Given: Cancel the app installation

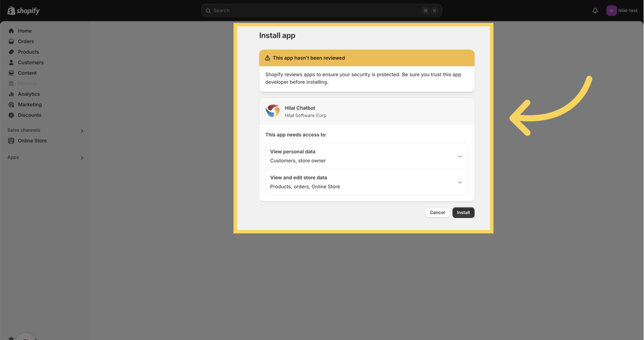Looking at the screenshot, I should point(437,212).
